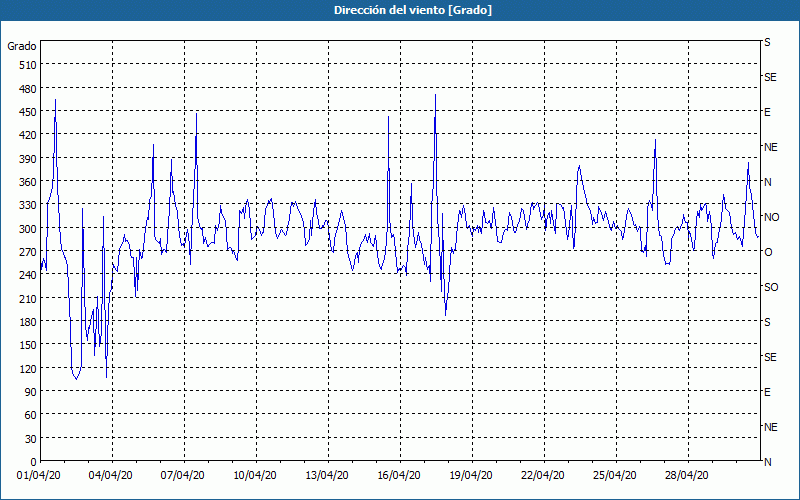The image size is (800, 500).
Task: Click the N compass label level with 0
Action: point(768,462)
